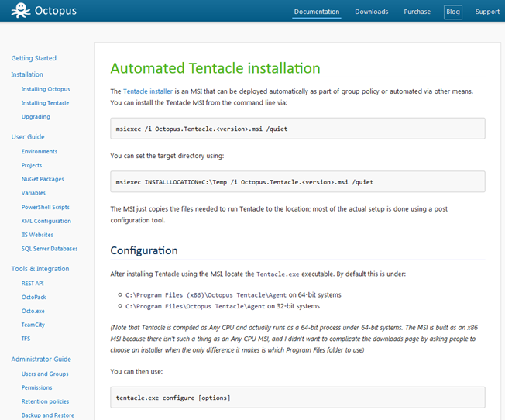Open the Support page

coord(487,12)
